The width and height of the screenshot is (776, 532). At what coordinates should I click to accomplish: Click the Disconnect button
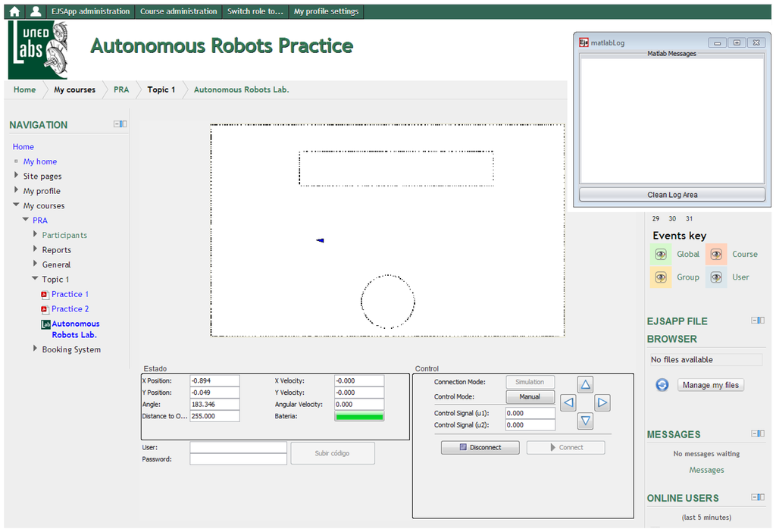pos(480,447)
